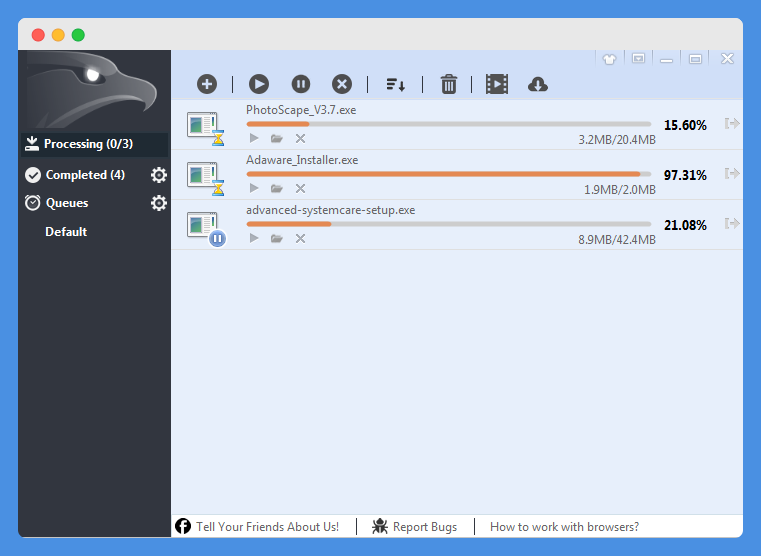Resume advanced-systemcare-setup.exe with its play icon

[253, 238]
